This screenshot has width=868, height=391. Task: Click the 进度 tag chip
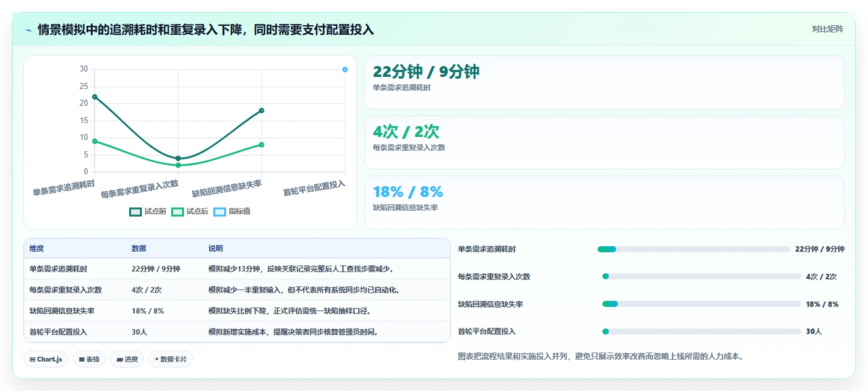coord(127,359)
